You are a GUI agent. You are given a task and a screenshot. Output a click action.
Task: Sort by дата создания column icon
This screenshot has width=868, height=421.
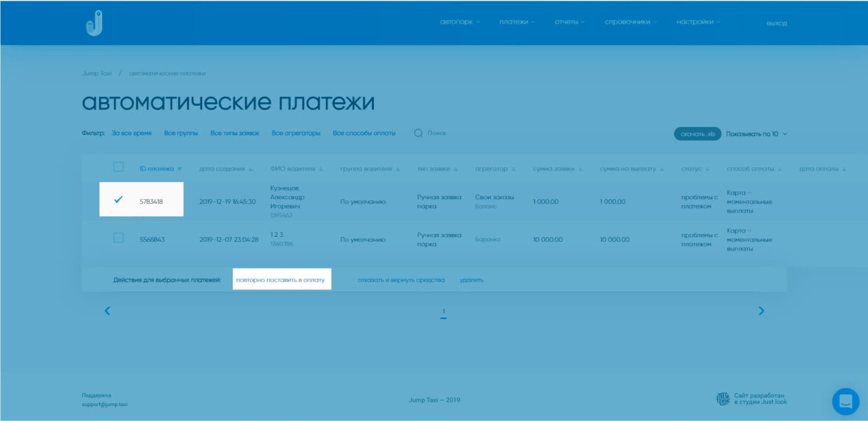(x=250, y=169)
